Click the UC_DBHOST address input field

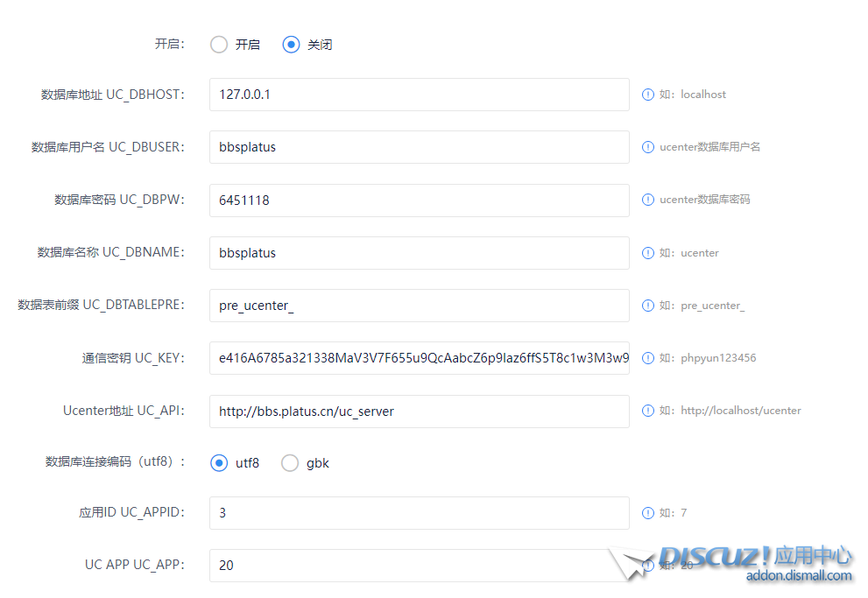click(419, 95)
